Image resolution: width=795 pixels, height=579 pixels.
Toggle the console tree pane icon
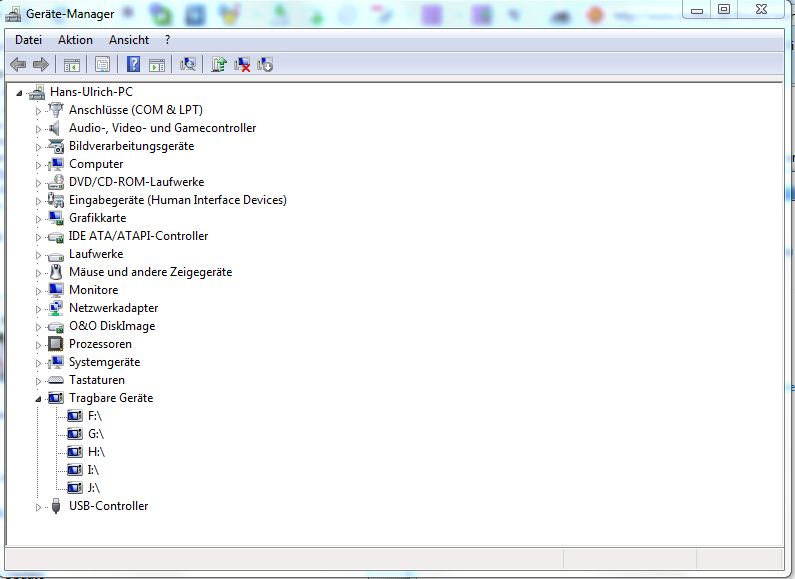[x=72, y=65]
